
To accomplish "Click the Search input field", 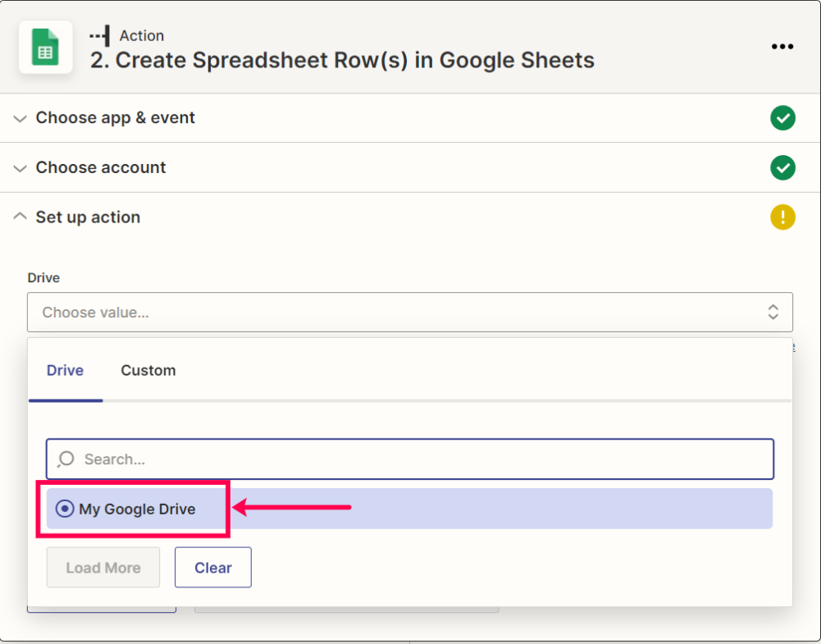I will [x=410, y=459].
